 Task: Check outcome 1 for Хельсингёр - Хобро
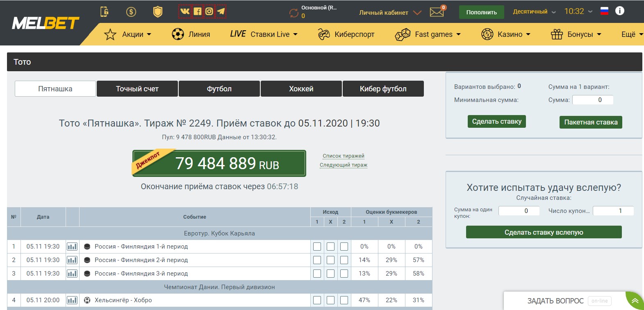pyautogui.click(x=317, y=300)
